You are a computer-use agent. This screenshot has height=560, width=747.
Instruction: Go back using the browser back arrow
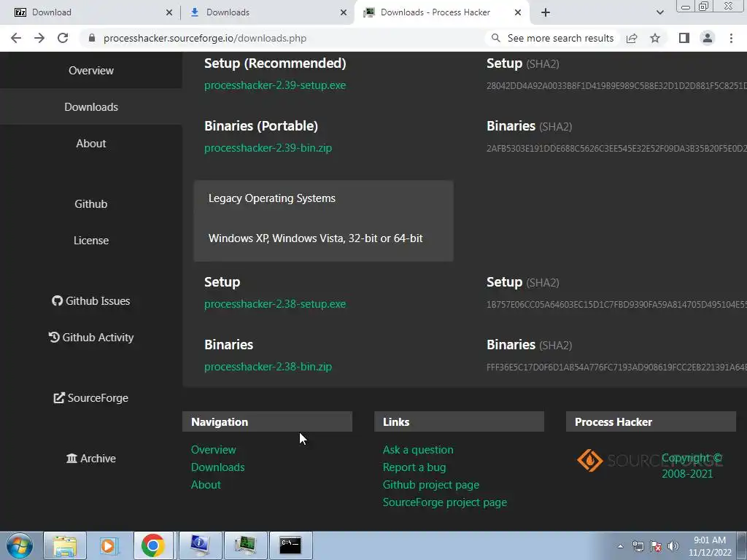(16, 38)
